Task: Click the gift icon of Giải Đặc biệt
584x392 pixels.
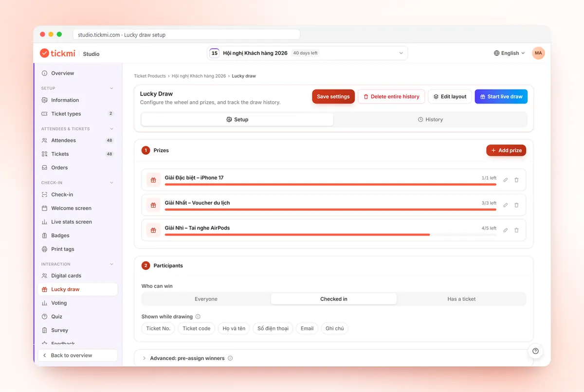Action: coord(153,180)
